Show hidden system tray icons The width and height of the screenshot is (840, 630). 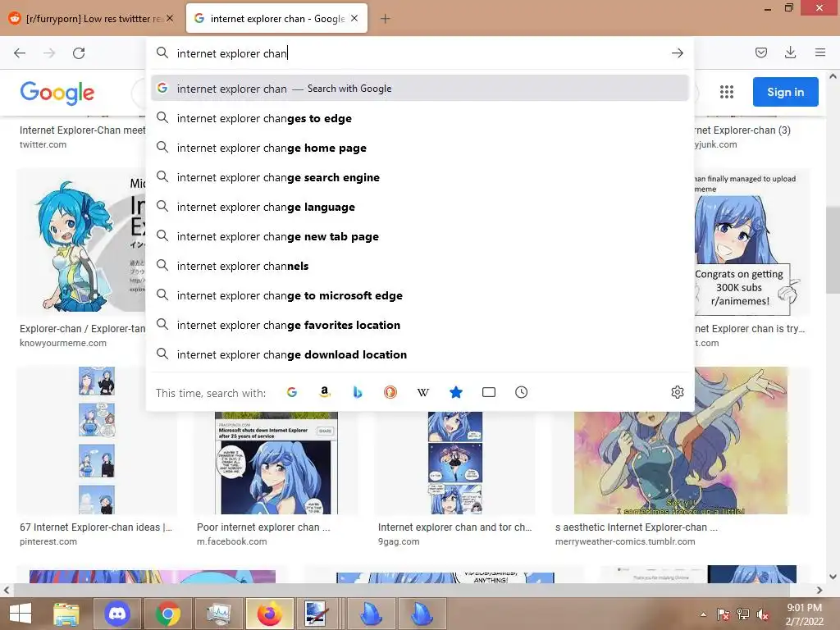pos(703,614)
